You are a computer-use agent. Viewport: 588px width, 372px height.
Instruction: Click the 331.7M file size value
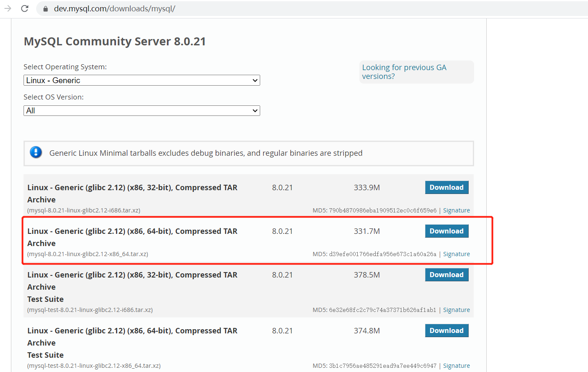pyautogui.click(x=367, y=231)
